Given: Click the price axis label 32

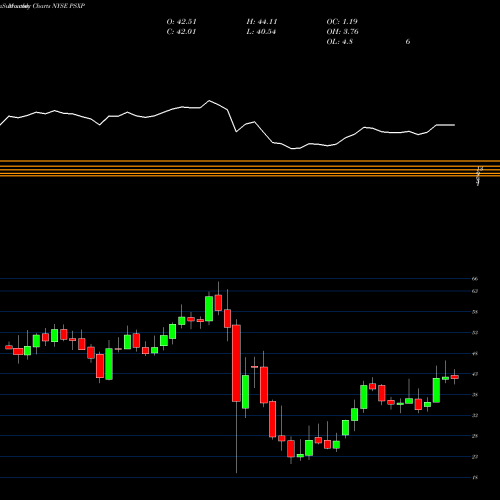Looking at the screenshot, I should pos(475,415).
